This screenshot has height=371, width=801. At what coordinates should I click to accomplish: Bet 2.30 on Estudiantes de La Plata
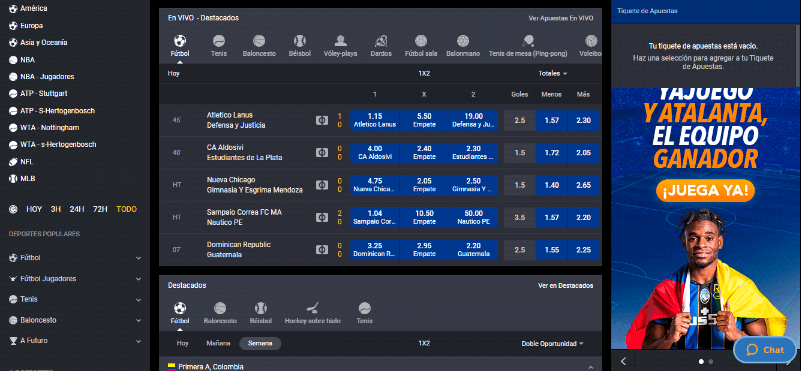(474, 152)
